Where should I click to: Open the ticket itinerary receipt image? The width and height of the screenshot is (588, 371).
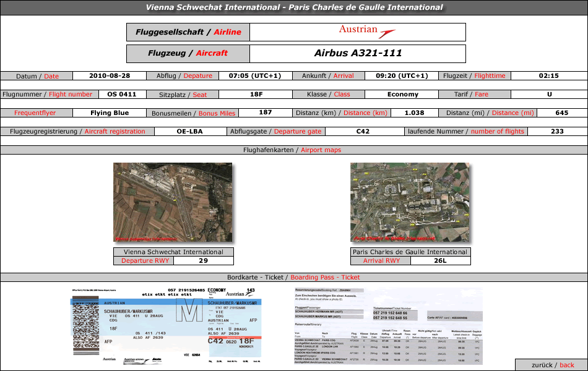[388, 326]
